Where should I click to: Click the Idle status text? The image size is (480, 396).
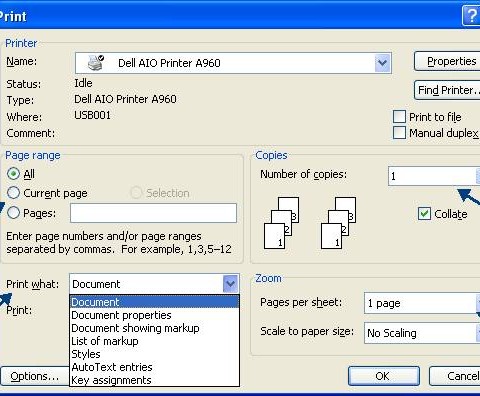pyautogui.click(x=83, y=83)
